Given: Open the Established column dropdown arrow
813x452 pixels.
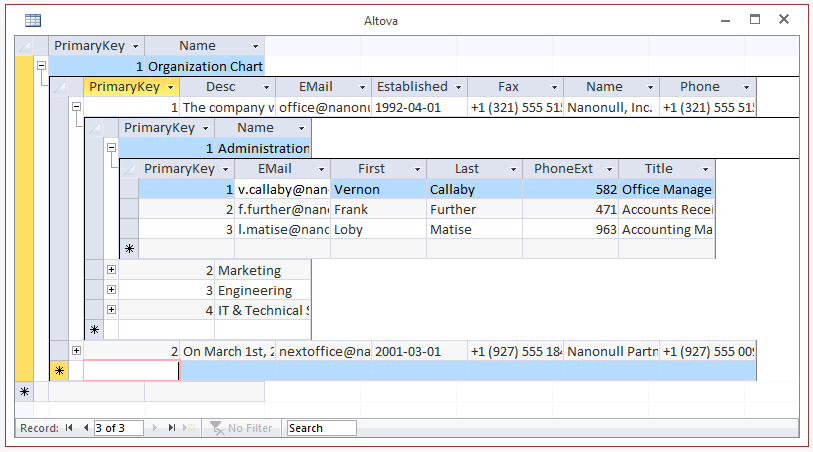Looking at the screenshot, I should tap(459, 87).
